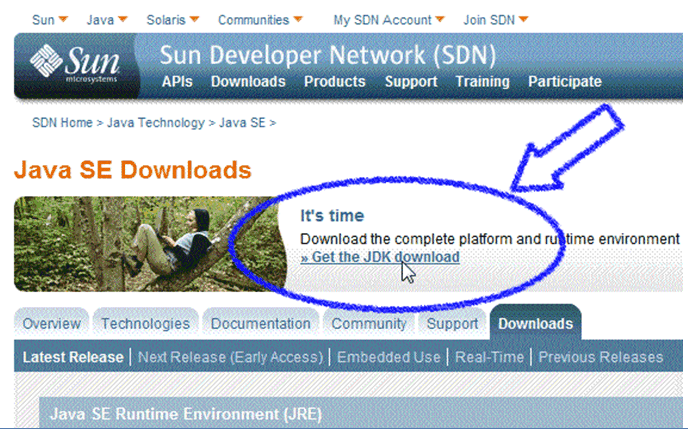Click the Get the JDK download link

click(380, 257)
